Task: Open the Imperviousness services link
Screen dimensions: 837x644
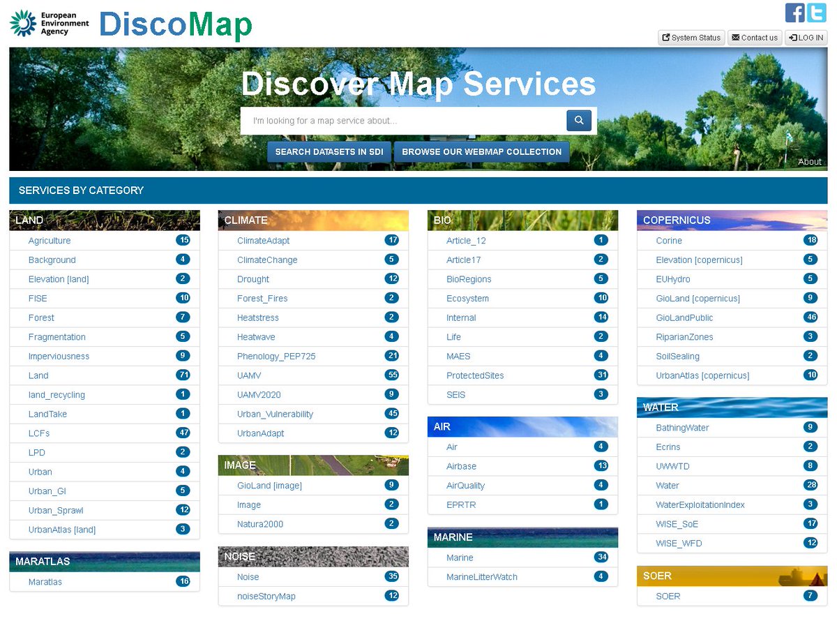Action: click(x=59, y=357)
